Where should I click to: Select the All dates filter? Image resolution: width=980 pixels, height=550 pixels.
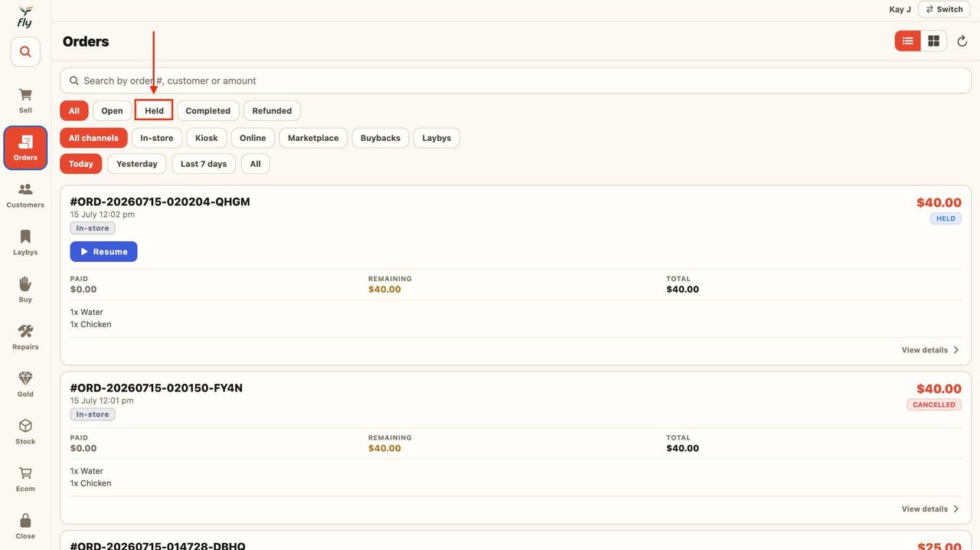(255, 164)
